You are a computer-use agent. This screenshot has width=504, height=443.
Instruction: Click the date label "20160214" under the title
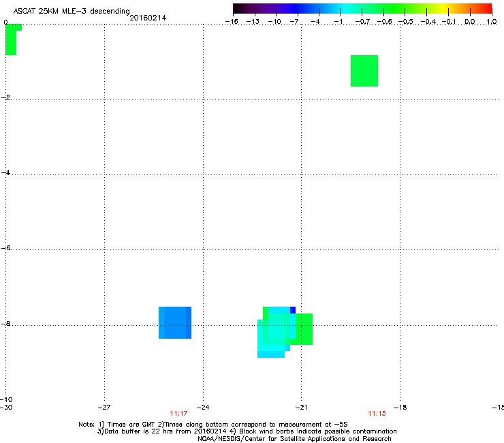tap(148, 18)
